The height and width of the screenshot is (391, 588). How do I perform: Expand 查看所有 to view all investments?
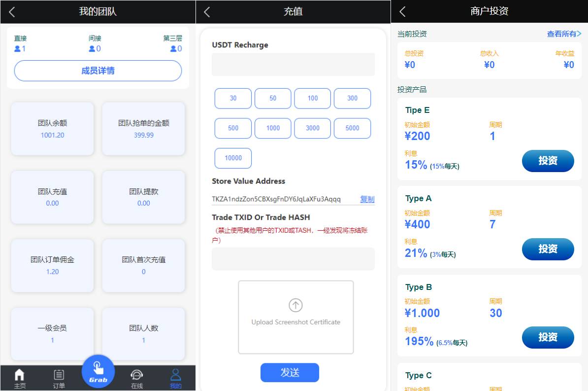click(x=564, y=34)
